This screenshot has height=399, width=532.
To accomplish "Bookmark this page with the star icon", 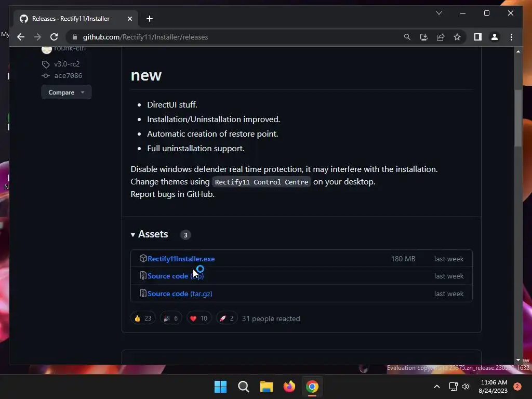I will (457, 37).
